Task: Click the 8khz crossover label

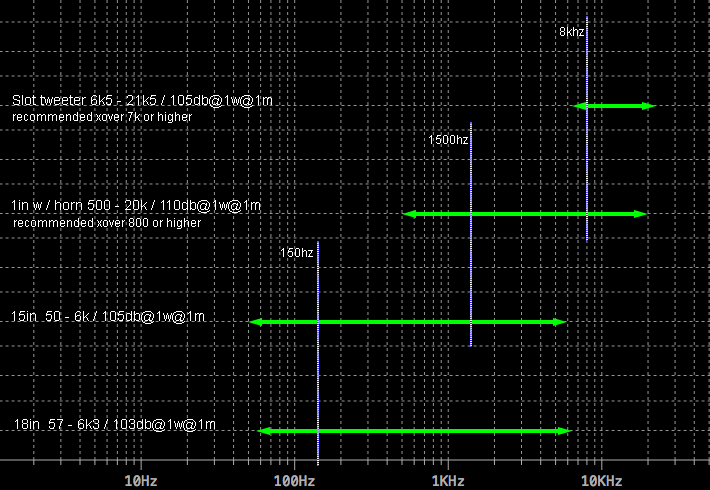Action: coord(571,32)
